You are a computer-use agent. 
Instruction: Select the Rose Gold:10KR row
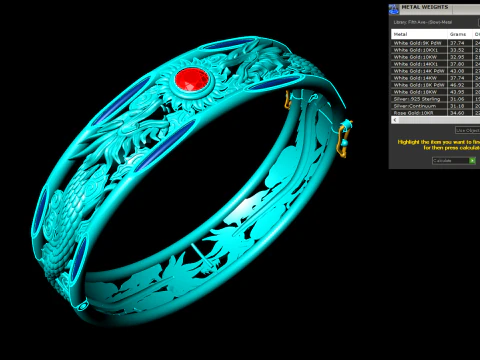[435, 113]
